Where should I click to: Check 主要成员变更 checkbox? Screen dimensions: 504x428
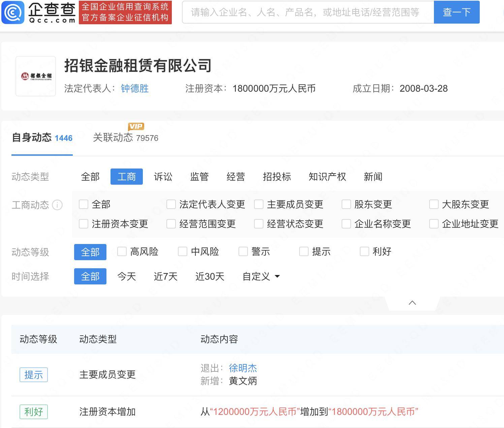(259, 204)
